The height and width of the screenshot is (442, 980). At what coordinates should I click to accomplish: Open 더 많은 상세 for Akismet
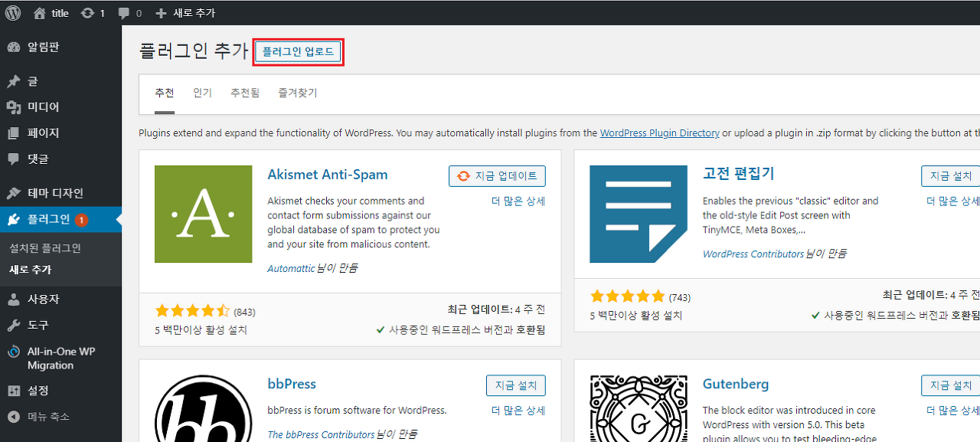518,201
